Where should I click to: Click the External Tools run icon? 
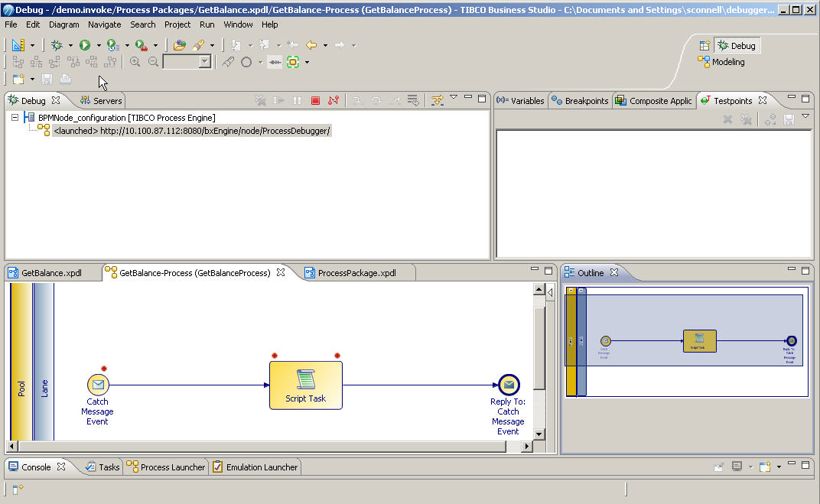pyautogui.click(x=142, y=45)
